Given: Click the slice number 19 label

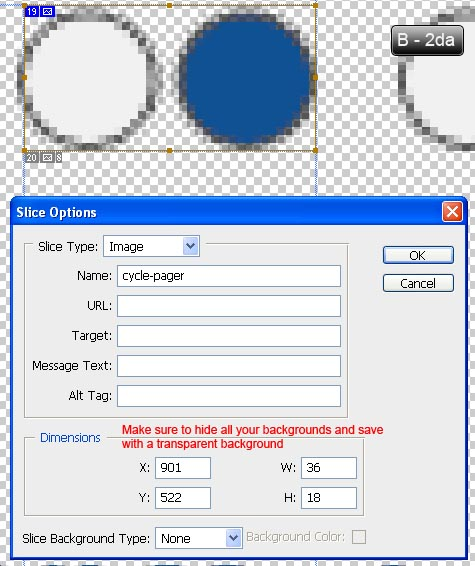Looking at the screenshot, I should click(x=32, y=12).
